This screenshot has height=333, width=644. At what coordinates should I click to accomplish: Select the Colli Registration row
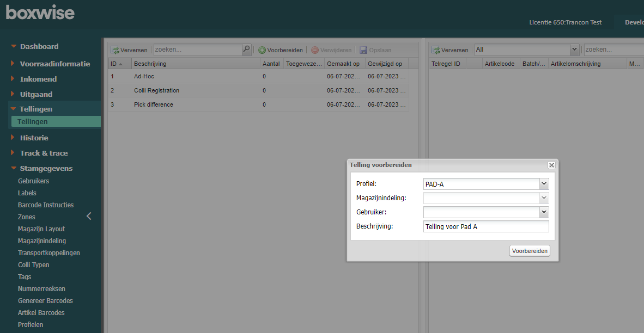[x=156, y=90]
